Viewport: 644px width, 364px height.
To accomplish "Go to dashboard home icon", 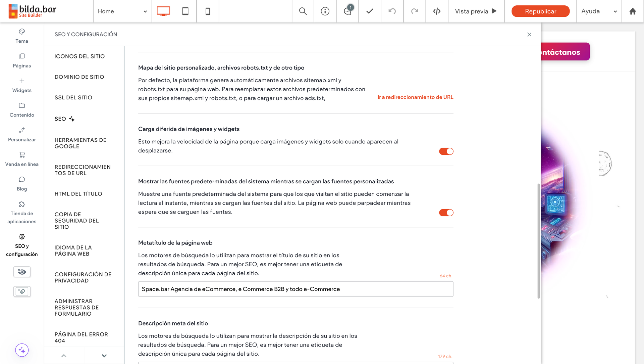I will (633, 11).
